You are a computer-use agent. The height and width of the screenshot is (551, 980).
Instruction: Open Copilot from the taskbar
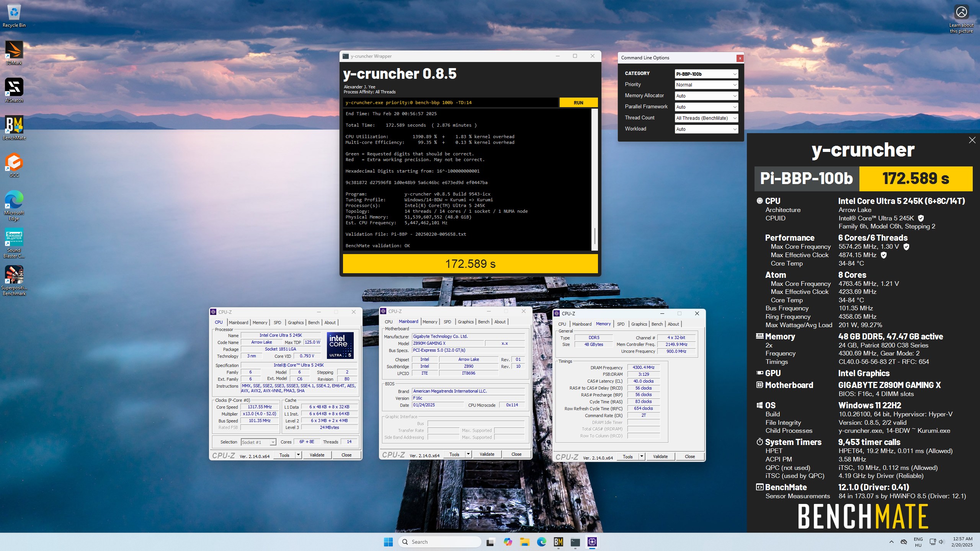click(508, 542)
